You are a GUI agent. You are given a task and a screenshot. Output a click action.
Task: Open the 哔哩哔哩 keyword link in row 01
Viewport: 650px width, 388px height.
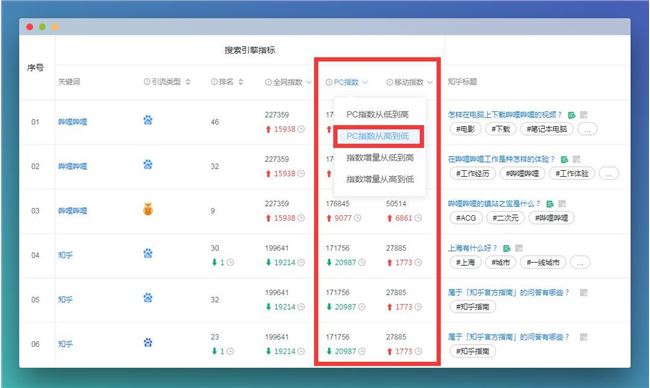pyautogui.click(x=73, y=122)
